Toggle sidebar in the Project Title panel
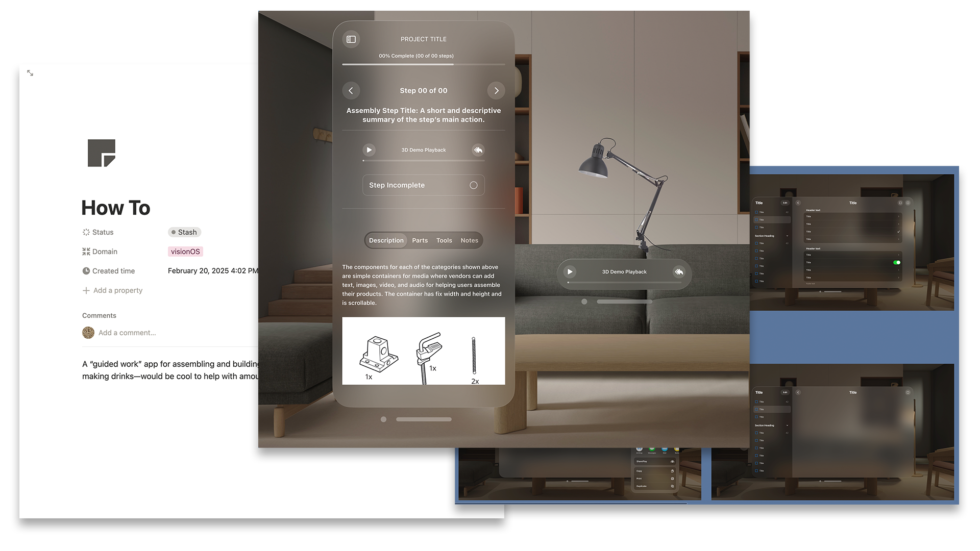The width and height of the screenshot is (980, 551). pos(351,39)
